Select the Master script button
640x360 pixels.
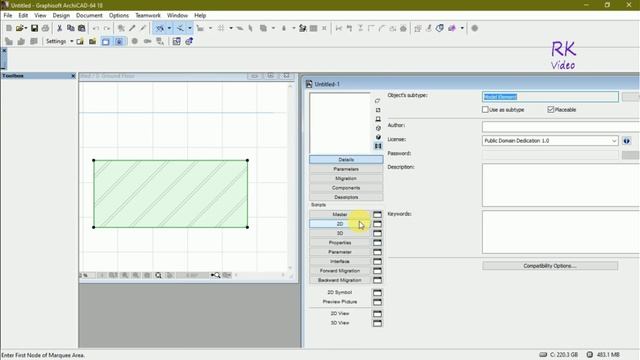[x=340, y=214]
